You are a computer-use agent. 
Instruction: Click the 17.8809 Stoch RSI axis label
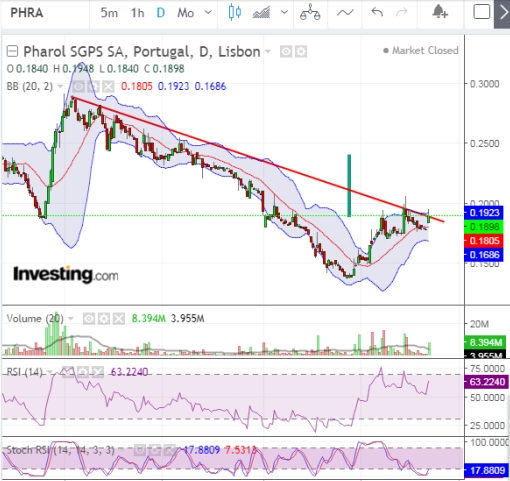click(486, 470)
